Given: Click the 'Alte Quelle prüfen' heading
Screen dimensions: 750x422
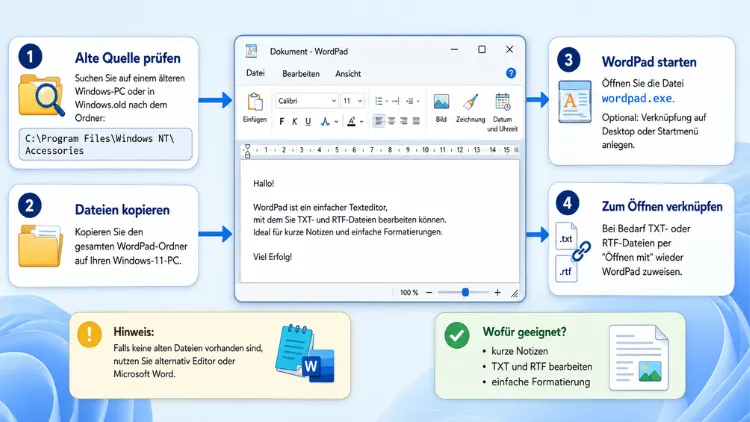Looking at the screenshot, I should (128, 58).
